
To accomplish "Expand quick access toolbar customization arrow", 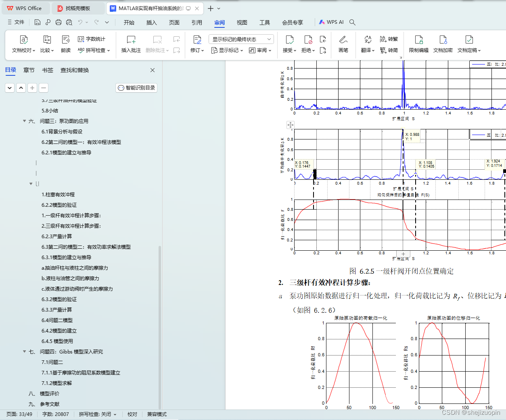I will [107, 22].
